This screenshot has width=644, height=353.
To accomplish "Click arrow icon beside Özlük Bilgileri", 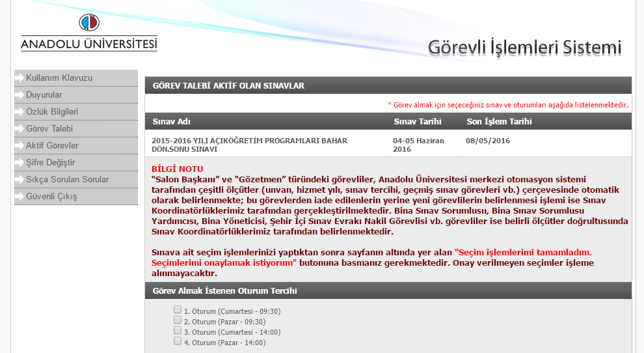I will 20,111.
